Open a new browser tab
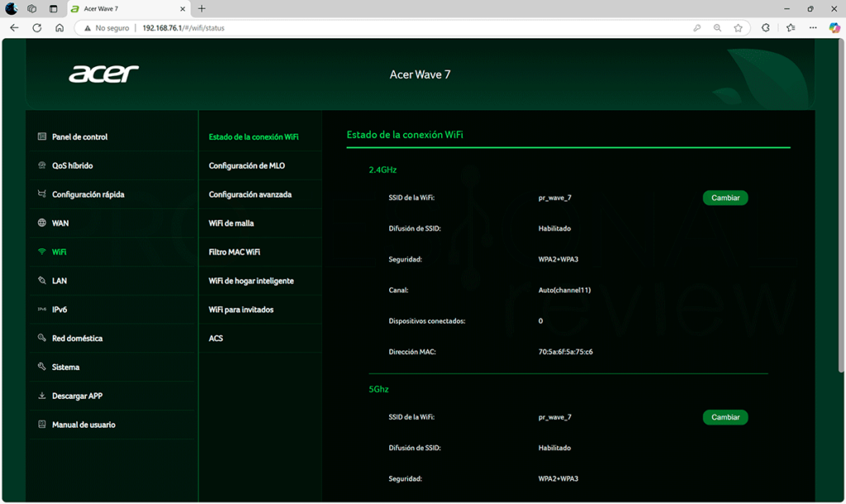 202,8
